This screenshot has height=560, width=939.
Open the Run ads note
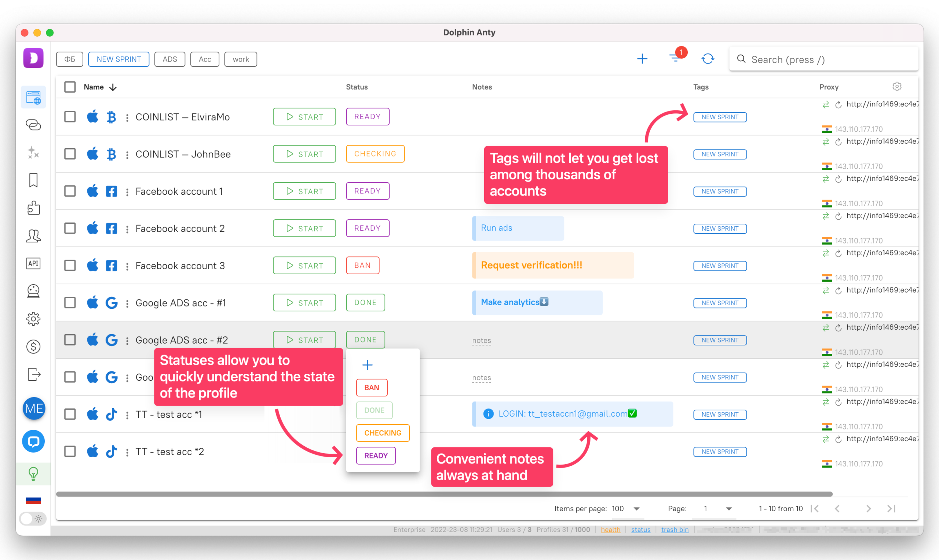[518, 228]
